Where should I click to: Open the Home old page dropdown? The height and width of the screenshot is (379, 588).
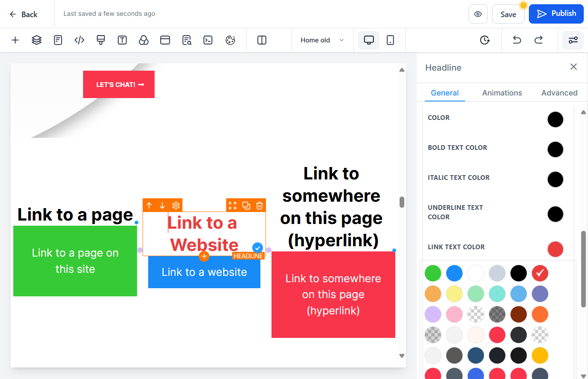(x=322, y=40)
